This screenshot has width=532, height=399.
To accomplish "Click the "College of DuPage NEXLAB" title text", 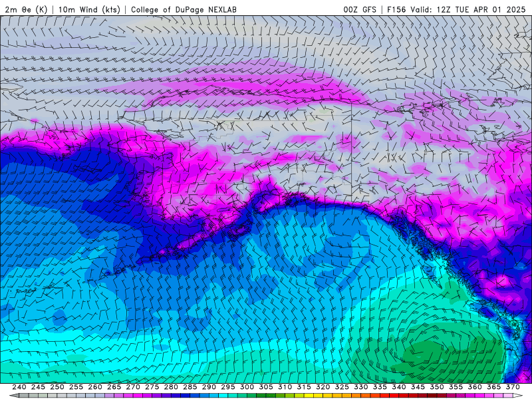I will (184, 9).
